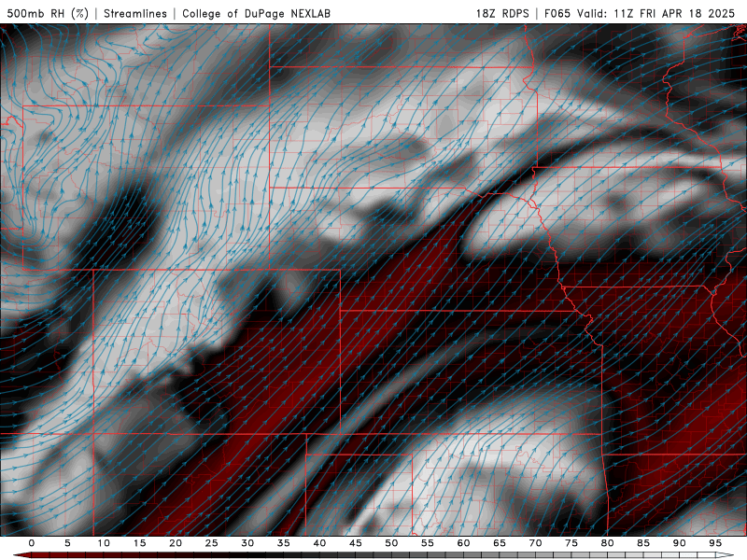This screenshot has height=560, width=747.
Task: Click the "500mb RH (%)" title text
Action: pos(48,14)
